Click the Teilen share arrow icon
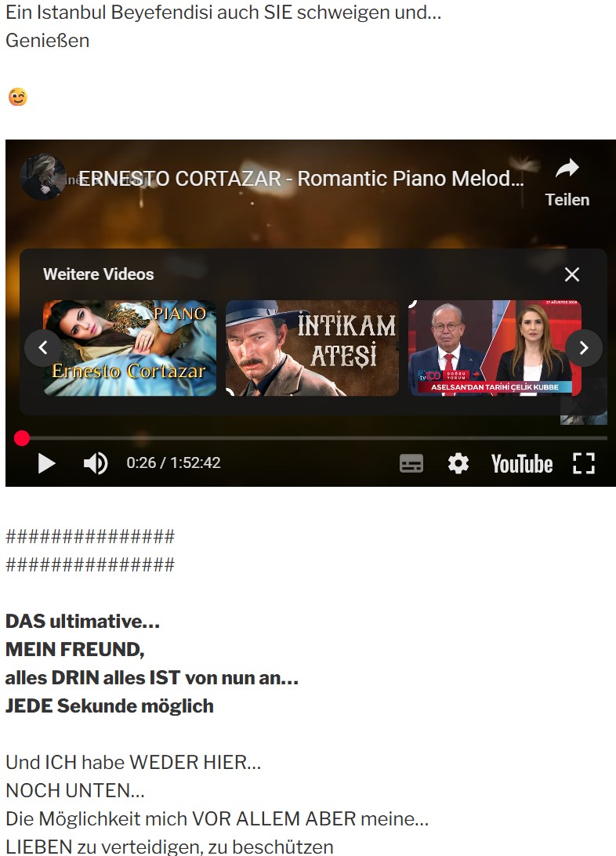Image resolution: width=616 pixels, height=856 pixels. point(567,169)
